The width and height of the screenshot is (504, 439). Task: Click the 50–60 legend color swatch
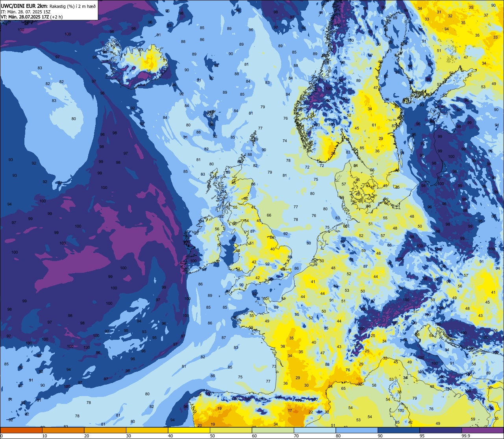point(231,430)
